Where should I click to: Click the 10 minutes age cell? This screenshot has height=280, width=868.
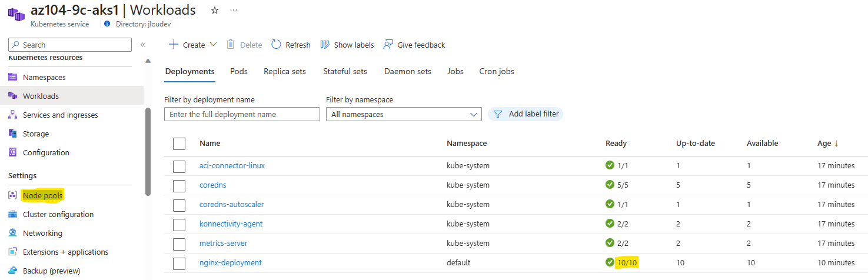tap(836, 262)
